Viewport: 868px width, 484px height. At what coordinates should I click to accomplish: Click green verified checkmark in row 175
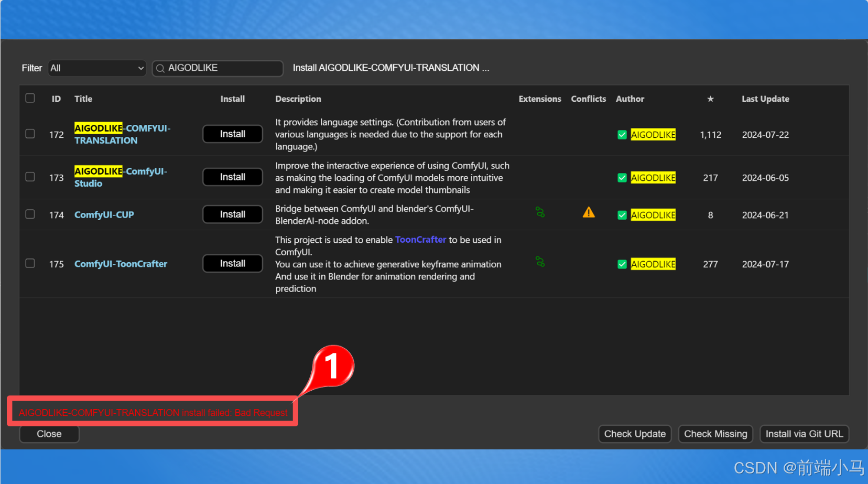coord(622,264)
